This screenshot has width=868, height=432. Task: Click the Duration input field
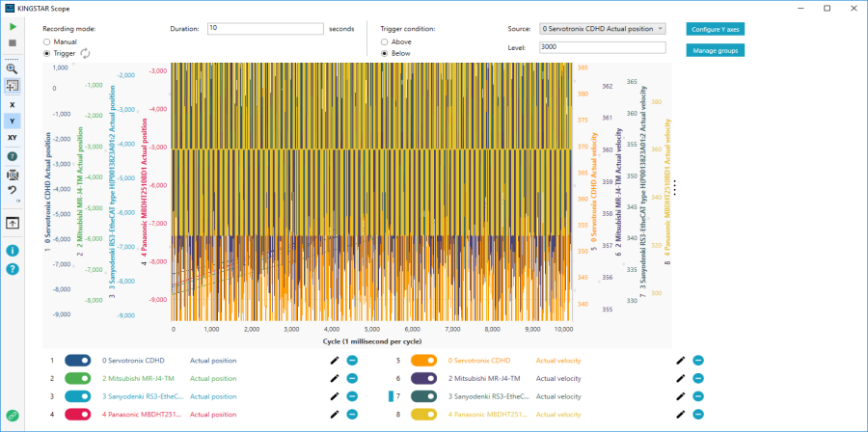coord(264,29)
